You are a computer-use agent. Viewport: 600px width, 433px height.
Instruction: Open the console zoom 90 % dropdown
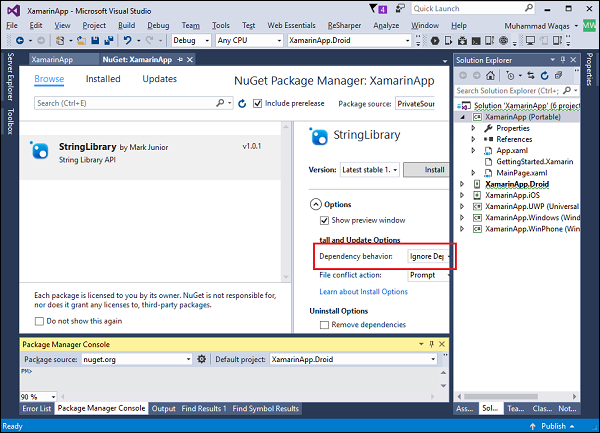38,397
